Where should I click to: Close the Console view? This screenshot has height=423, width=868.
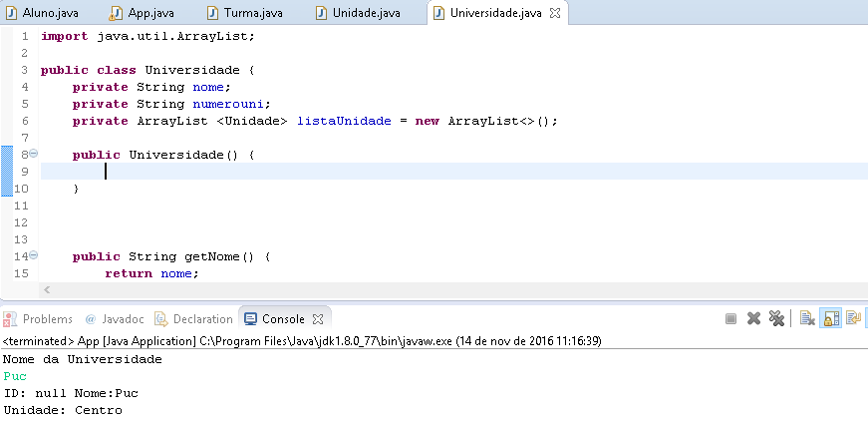[x=318, y=319]
